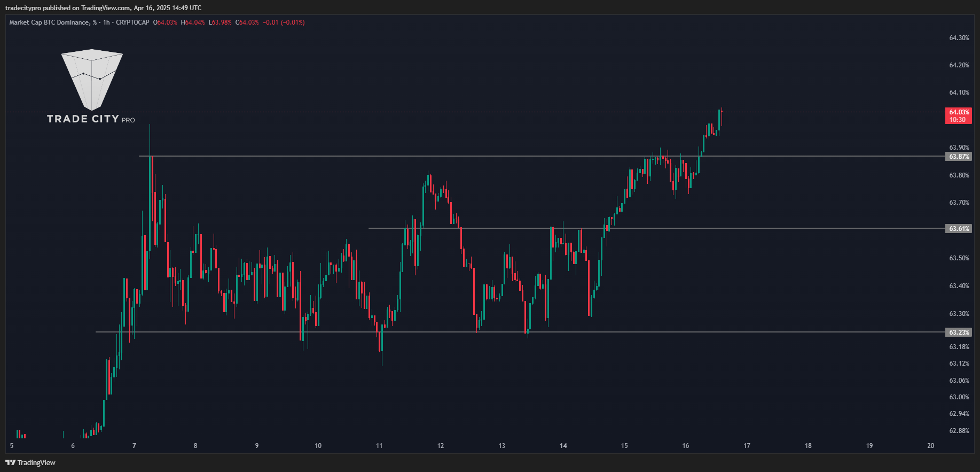Click the 63.12% price axis label
Image resolution: width=980 pixels, height=472 pixels.
[x=959, y=363]
